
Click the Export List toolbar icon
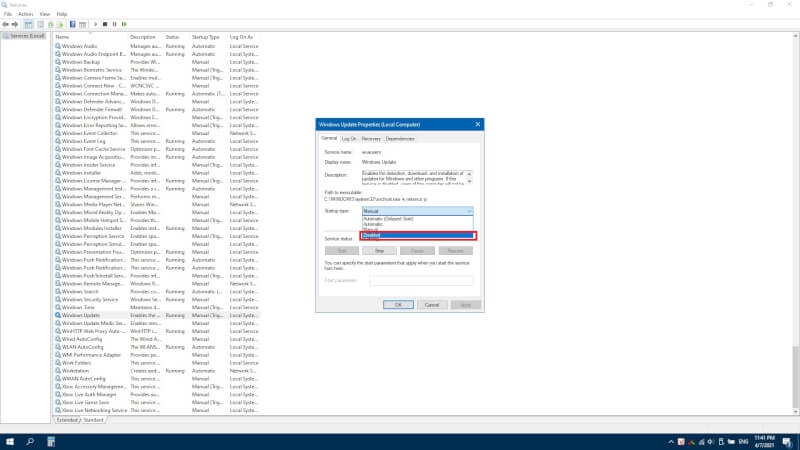(60, 24)
